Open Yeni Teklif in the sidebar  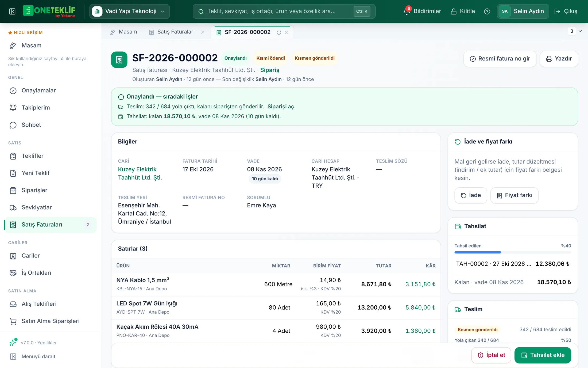[x=51, y=173]
